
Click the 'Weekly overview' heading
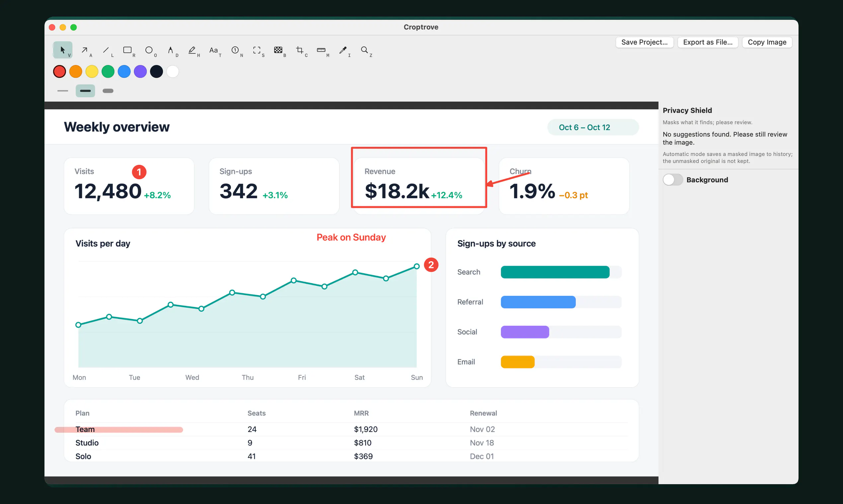116,127
